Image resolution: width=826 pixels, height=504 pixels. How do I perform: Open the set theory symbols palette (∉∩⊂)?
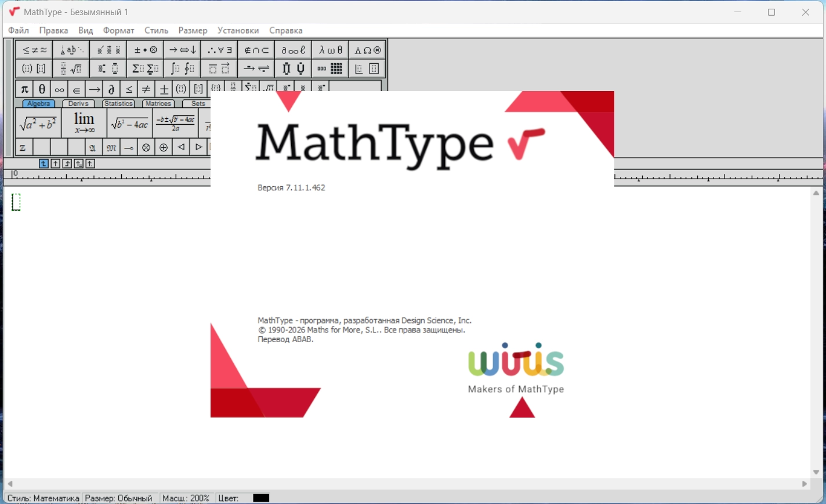pos(256,50)
